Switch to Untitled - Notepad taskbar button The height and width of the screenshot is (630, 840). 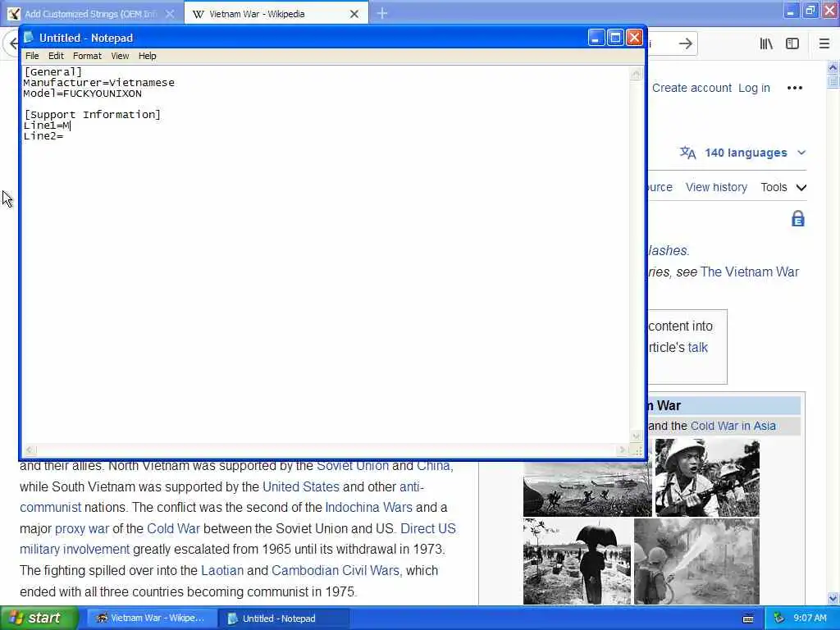[x=283, y=618]
